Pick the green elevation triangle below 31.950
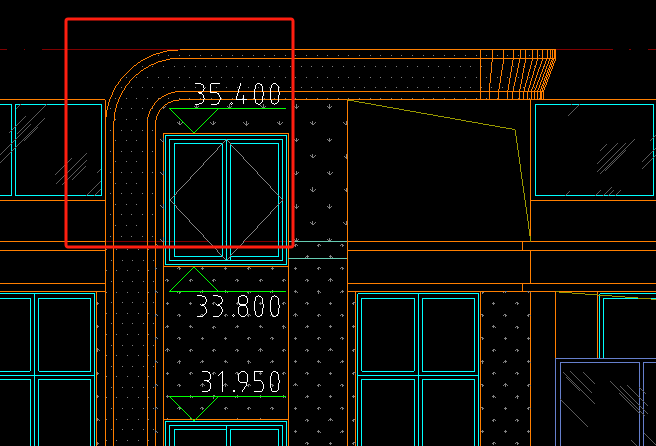This screenshot has height=446, width=656. tap(193, 408)
